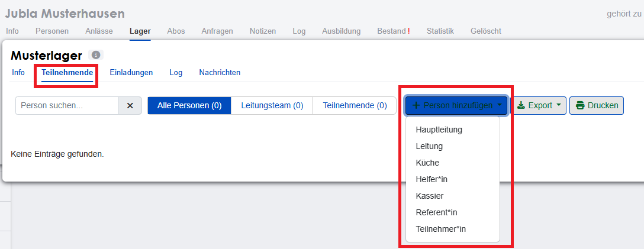Go to Ausbildung in top navigation
The image size is (644, 249).
click(x=342, y=31)
